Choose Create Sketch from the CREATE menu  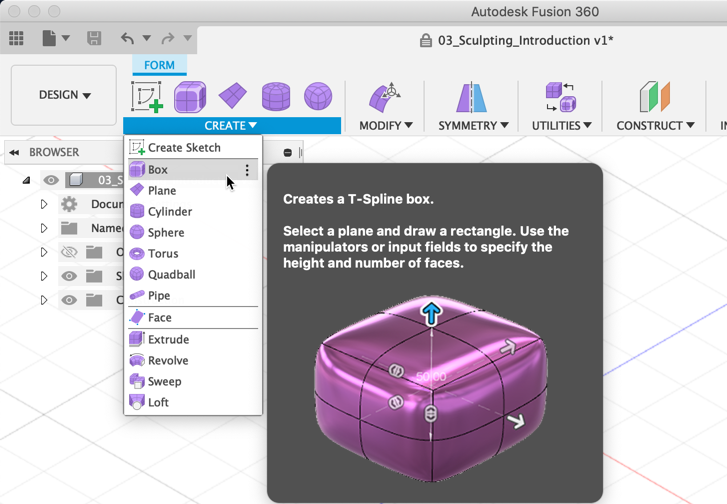coord(193,147)
